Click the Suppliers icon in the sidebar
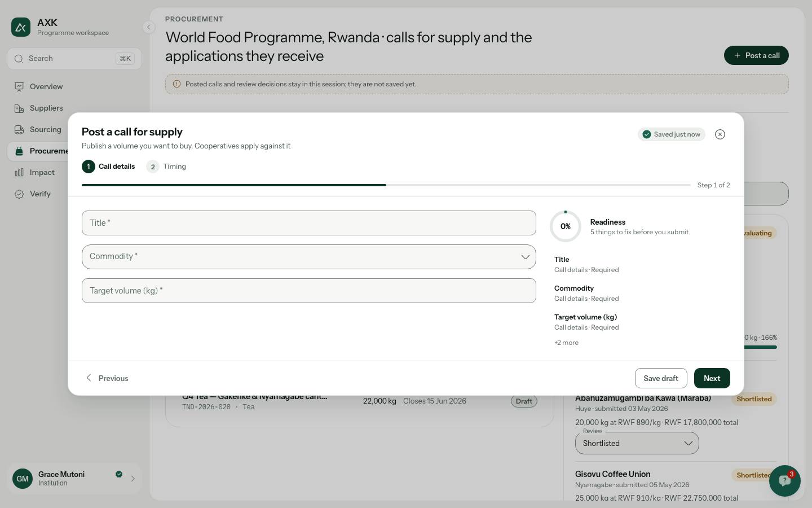The image size is (812, 508). (19, 108)
